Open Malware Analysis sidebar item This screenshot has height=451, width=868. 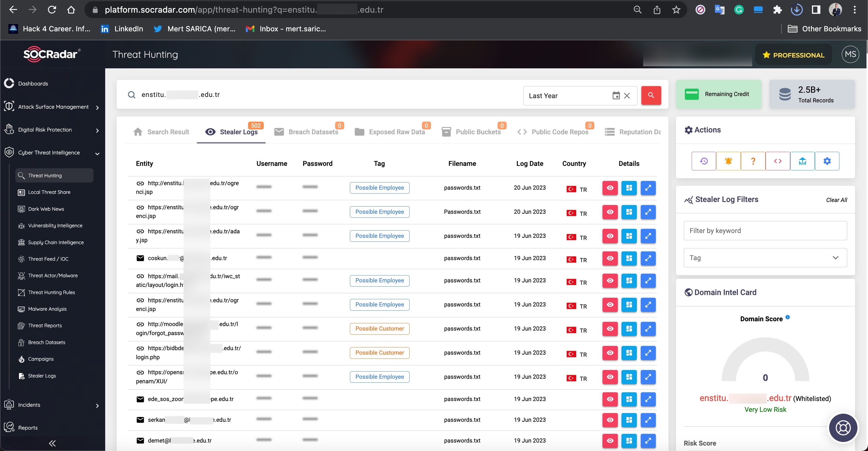point(47,309)
